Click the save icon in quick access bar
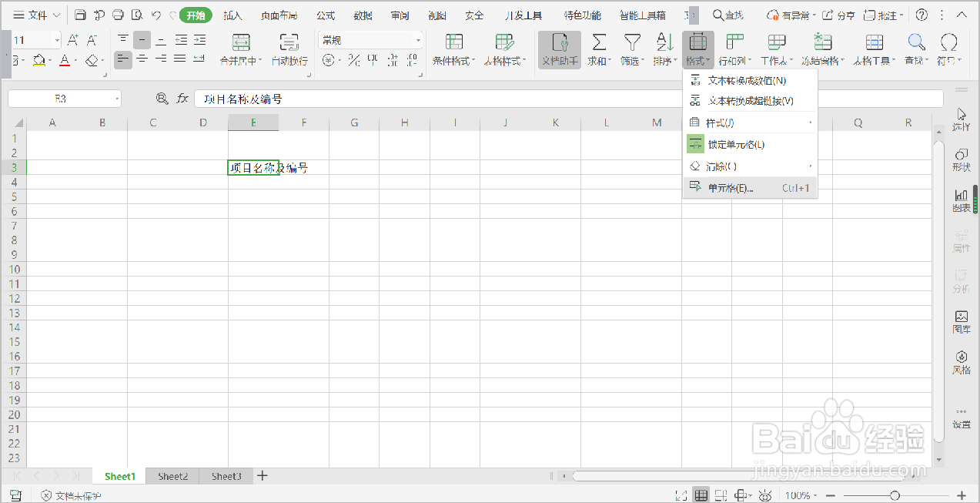This screenshot has height=503, width=980. (x=80, y=15)
